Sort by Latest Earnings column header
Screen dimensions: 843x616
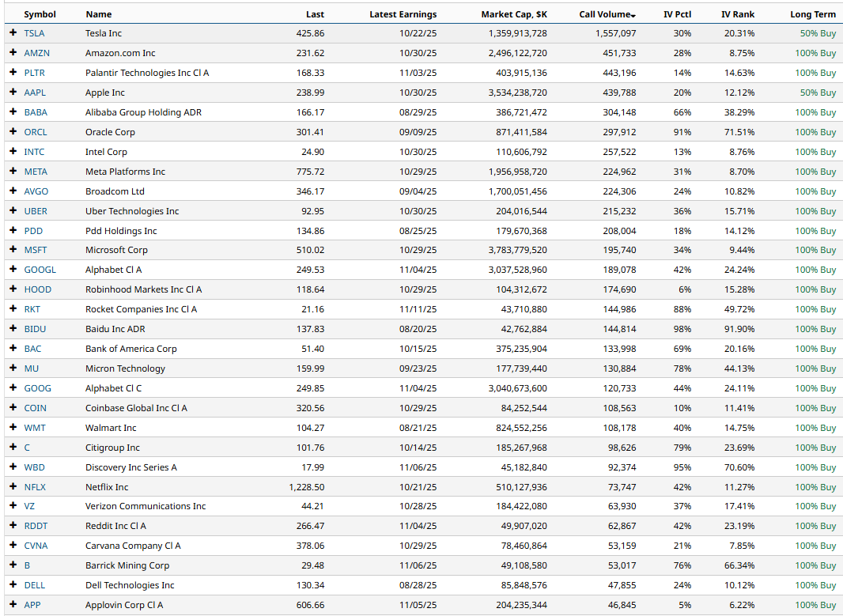(x=403, y=14)
